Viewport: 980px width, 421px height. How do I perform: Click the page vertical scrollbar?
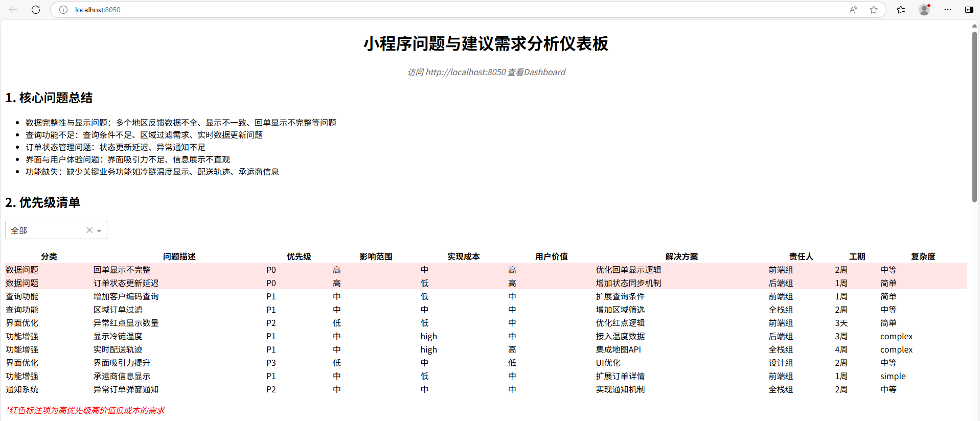coord(975,118)
